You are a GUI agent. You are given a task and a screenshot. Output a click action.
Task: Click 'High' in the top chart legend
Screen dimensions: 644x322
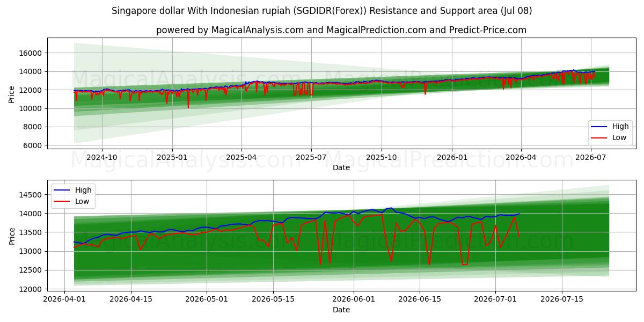(620, 127)
